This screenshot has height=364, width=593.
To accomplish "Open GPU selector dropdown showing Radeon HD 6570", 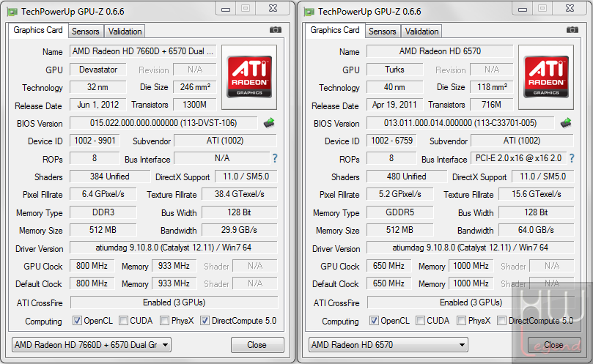I will tap(388, 345).
